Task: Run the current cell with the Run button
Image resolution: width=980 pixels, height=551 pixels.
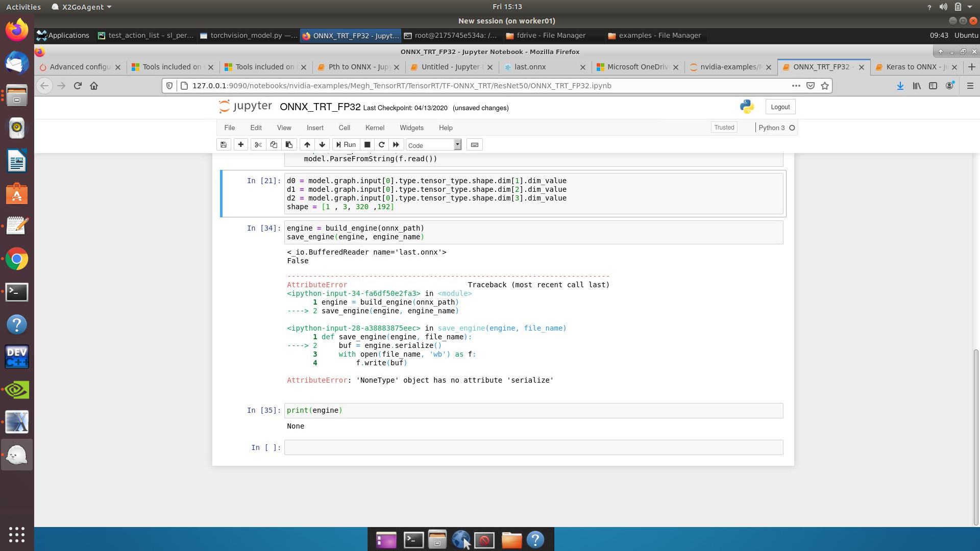Action: tap(346, 144)
